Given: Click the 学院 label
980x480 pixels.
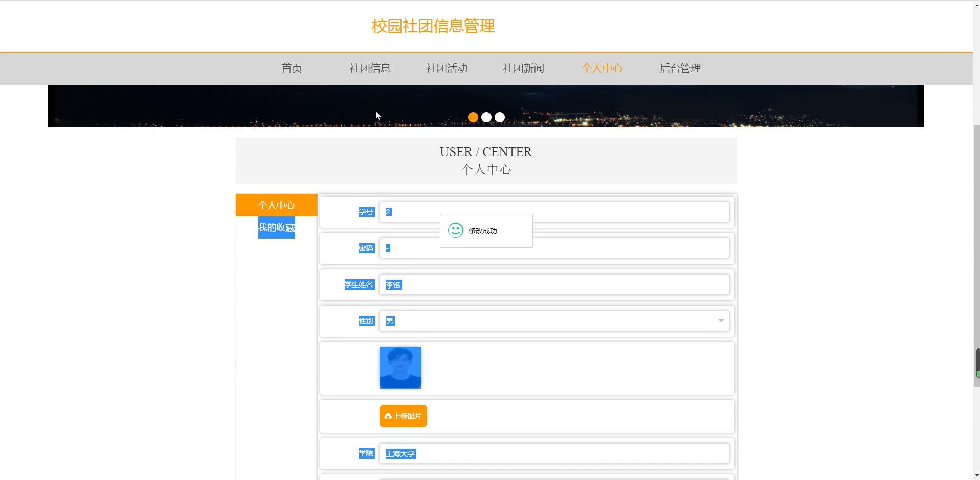Looking at the screenshot, I should 366,453.
